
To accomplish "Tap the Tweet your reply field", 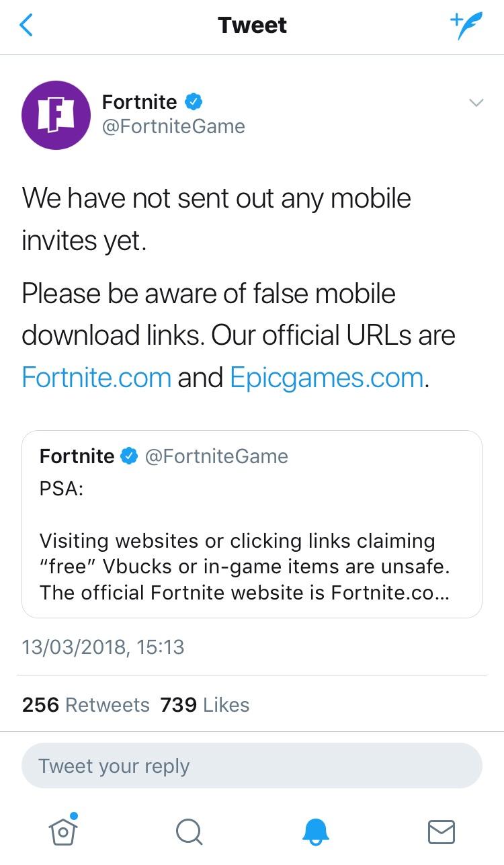I will [x=252, y=766].
